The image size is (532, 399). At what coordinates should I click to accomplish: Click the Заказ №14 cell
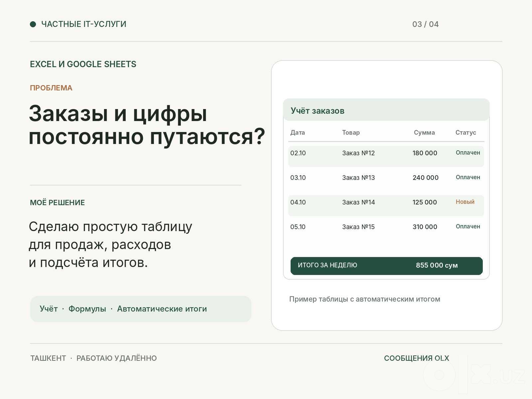click(x=358, y=202)
